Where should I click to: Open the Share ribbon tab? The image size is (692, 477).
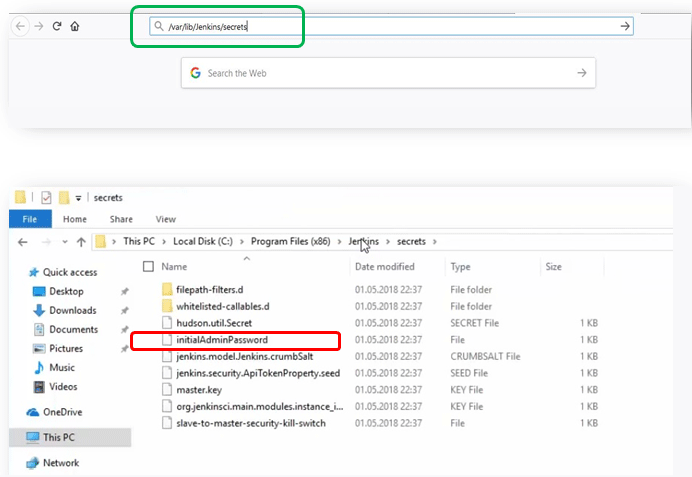(121, 219)
